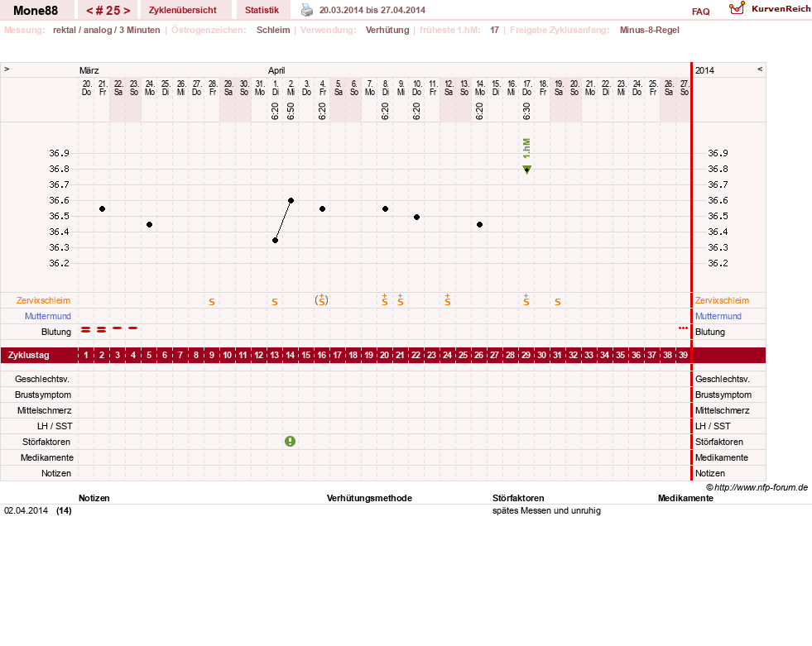This screenshot has width=812, height=646.
Task: Click the Zyklustag row header
Action: coord(28,355)
